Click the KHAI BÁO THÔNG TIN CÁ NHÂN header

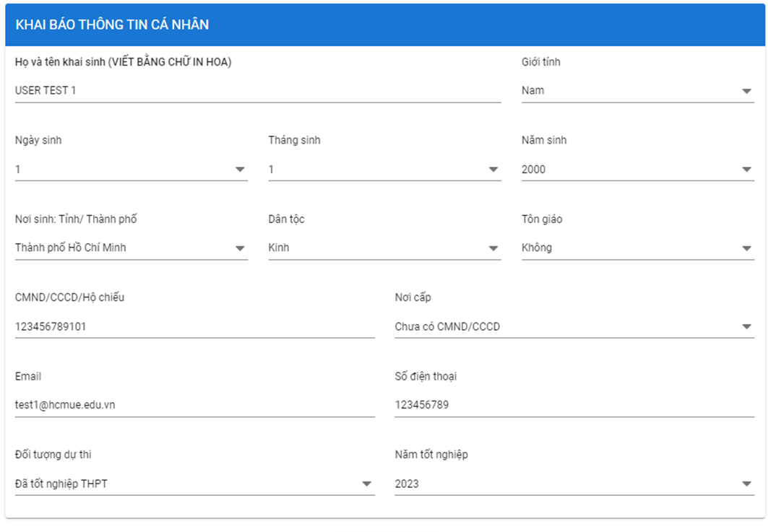tap(112, 25)
